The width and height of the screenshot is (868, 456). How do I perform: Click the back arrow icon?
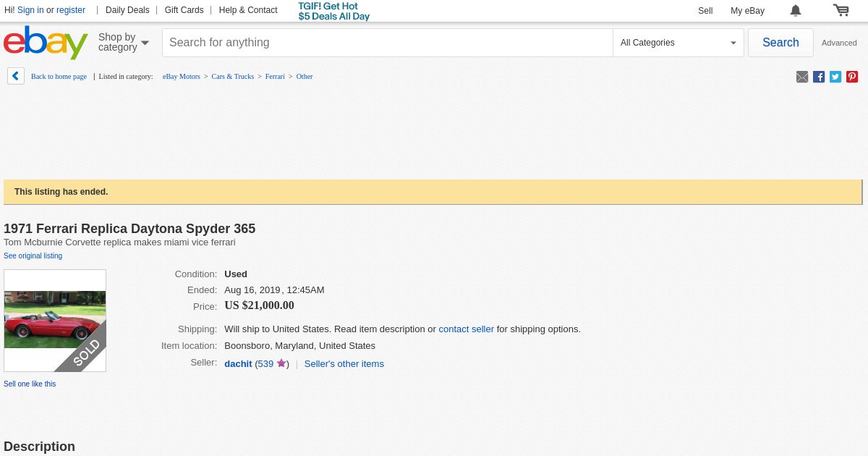(x=16, y=76)
